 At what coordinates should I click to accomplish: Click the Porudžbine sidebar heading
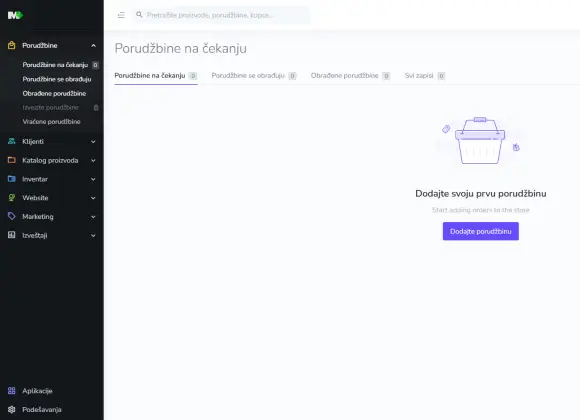click(40, 46)
